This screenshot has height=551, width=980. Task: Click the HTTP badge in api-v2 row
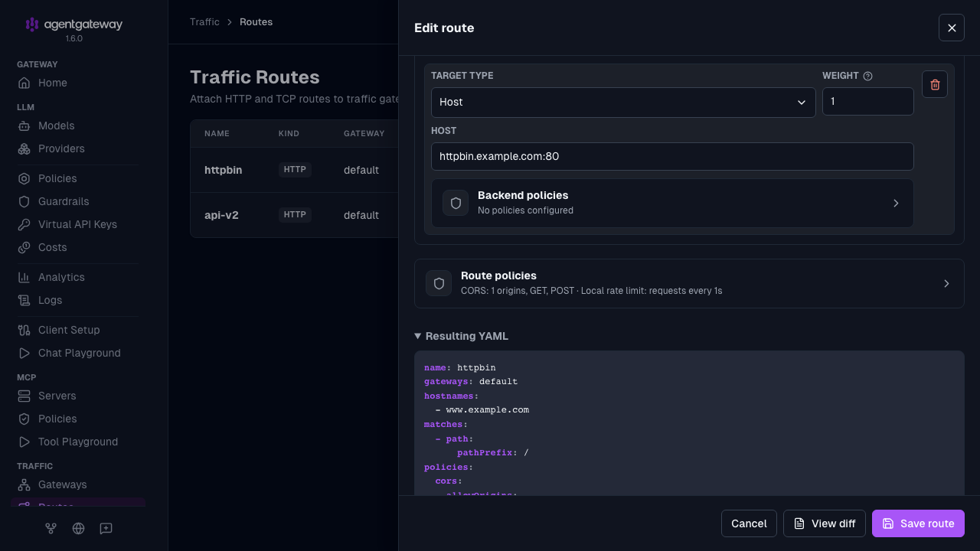(295, 215)
